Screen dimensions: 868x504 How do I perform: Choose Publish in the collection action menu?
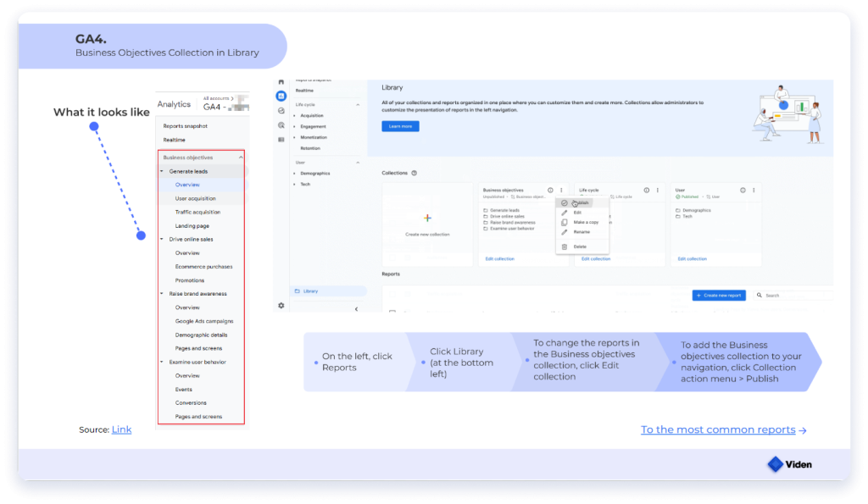pos(582,203)
